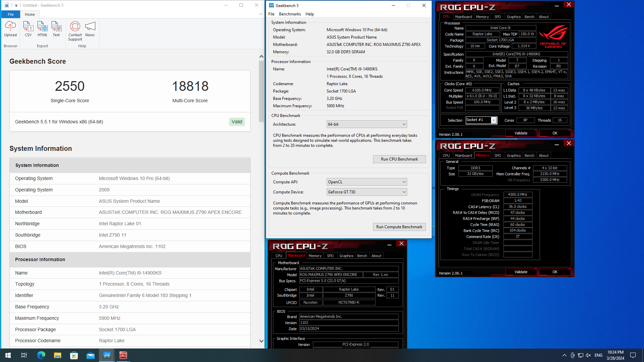This screenshot has width=644, height=362.
Task: Click the muted volume tray icon
Action: pyautogui.click(x=588, y=355)
